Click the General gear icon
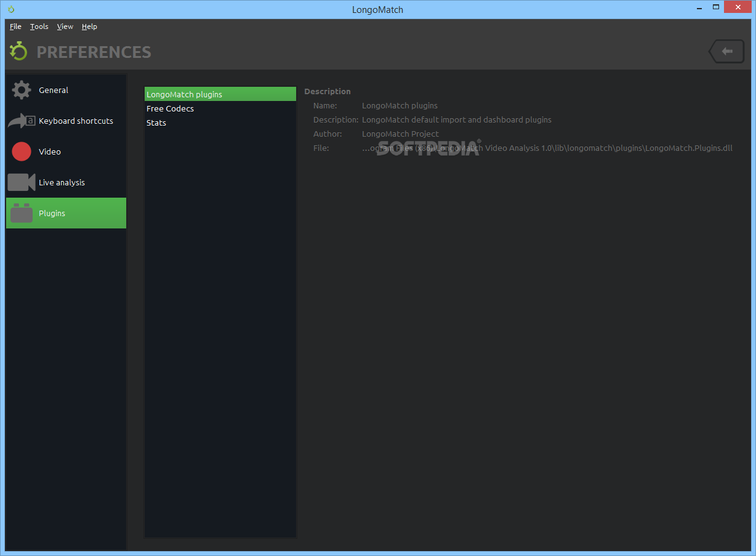756x556 pixels. [22, 90]
